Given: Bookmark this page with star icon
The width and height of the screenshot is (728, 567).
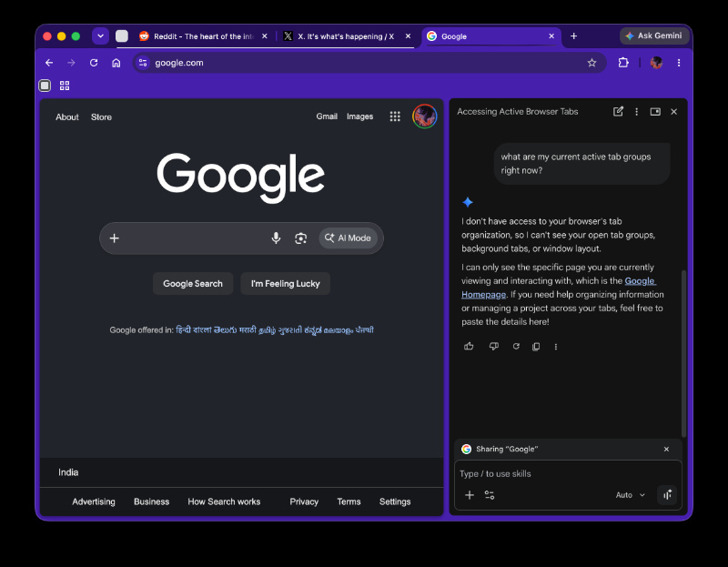Looking at the screenshot, I should [591, 63].
